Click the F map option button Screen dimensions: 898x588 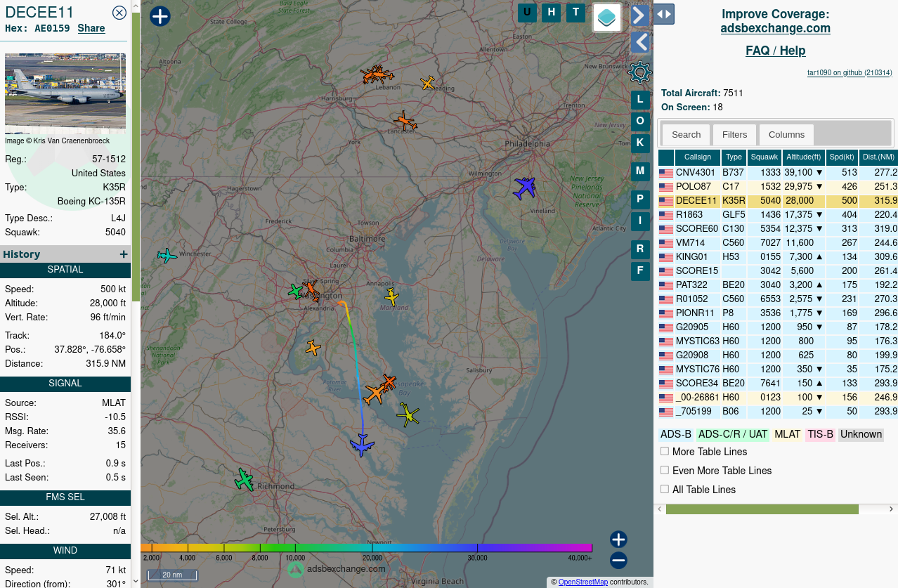coord(640,271)
